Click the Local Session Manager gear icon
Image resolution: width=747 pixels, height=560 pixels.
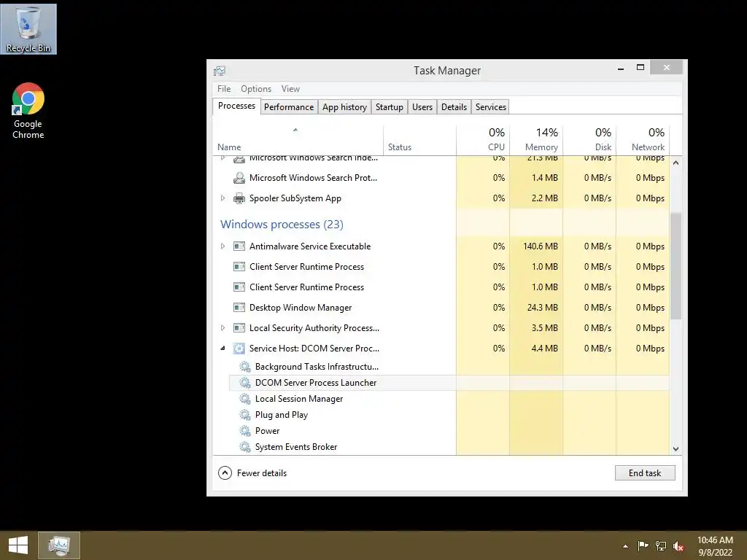coord(245,399)
